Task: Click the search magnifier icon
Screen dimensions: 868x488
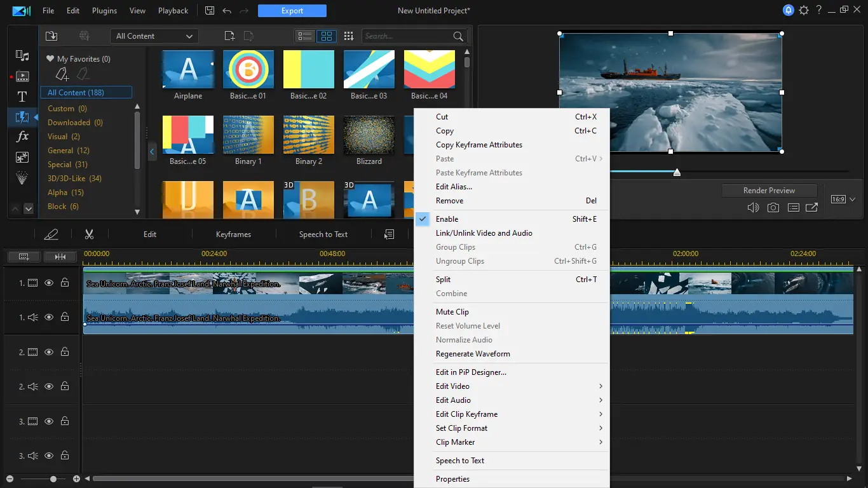Action: pos(458,36)
